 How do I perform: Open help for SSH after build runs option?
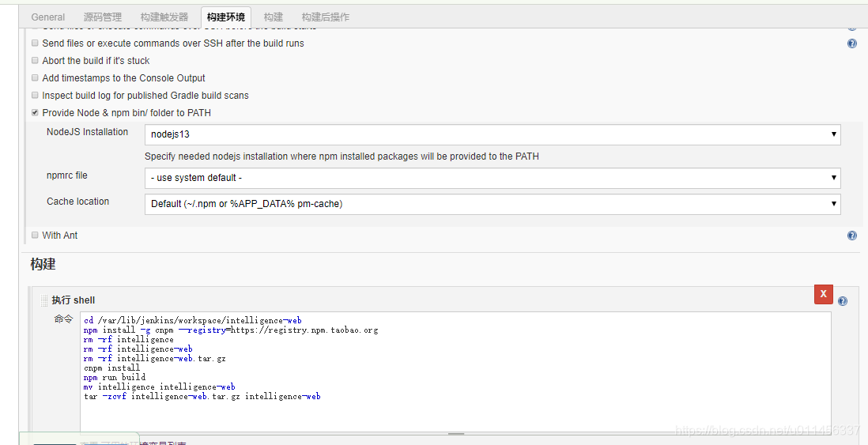[x=852, y=43]
